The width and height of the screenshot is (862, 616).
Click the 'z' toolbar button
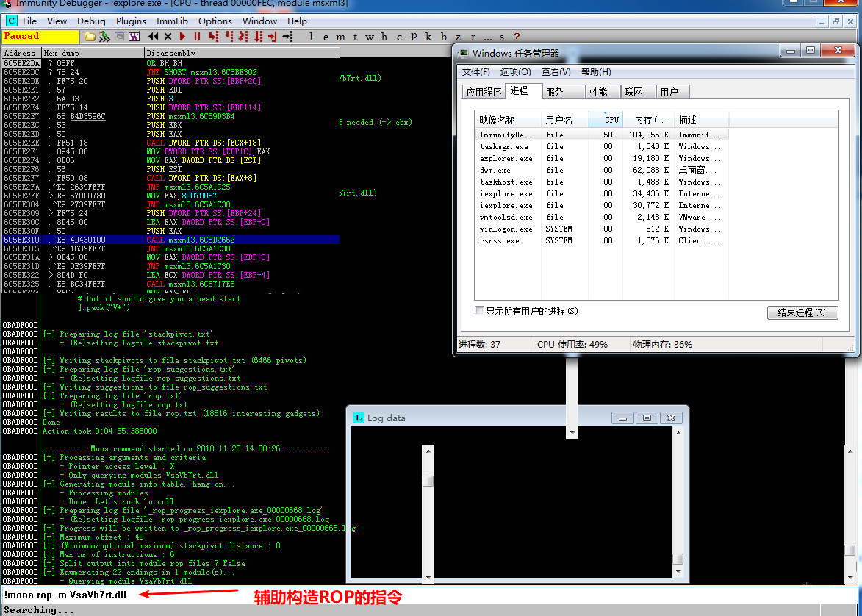point(458,37)
